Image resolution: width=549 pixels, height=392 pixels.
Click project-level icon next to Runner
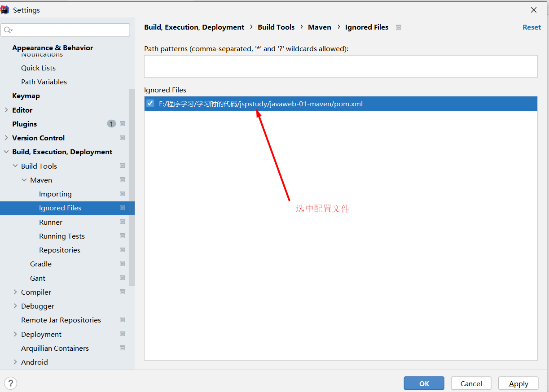tap(122, 222)
